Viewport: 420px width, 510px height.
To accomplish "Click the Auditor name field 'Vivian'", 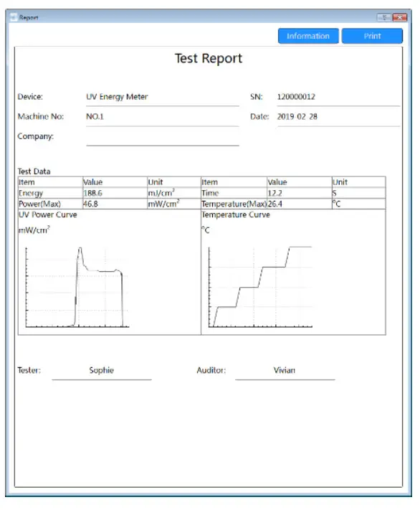I will (x=285, y=370).
